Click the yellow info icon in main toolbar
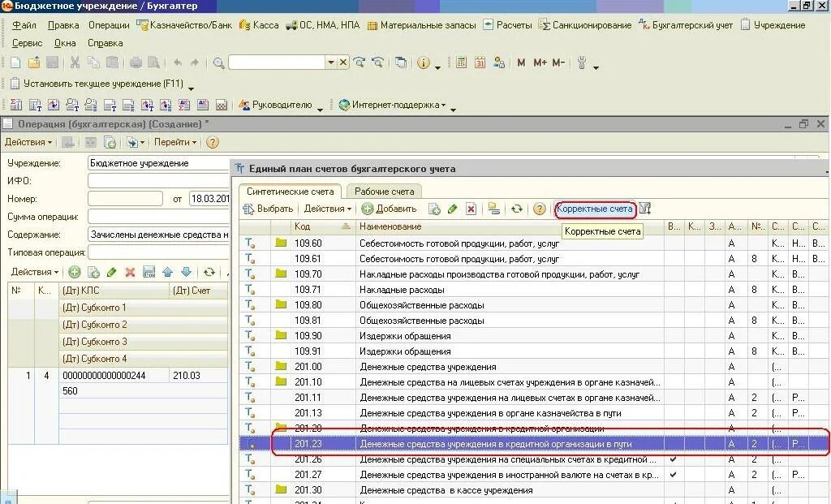This screenshot has width=831, height=504. tap(423, 62)
